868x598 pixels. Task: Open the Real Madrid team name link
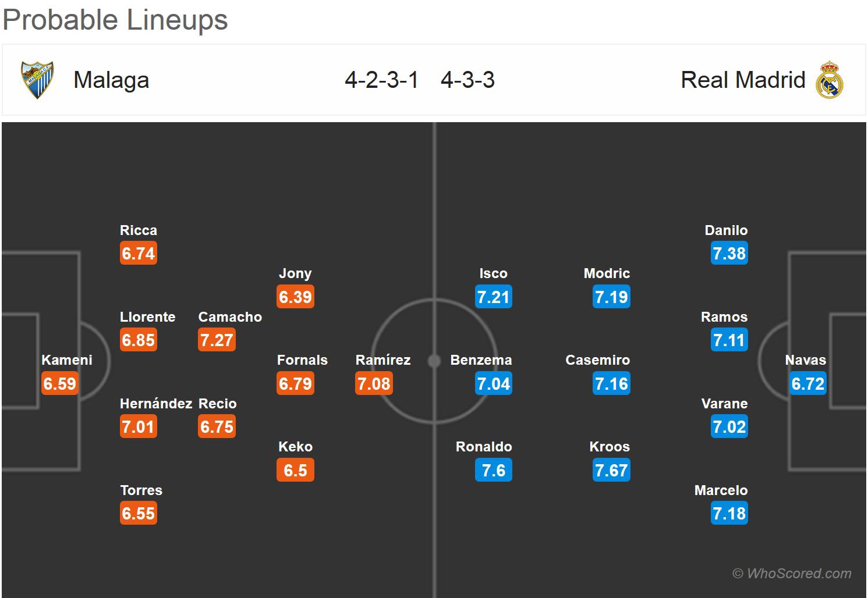click(x=743, y=80)
